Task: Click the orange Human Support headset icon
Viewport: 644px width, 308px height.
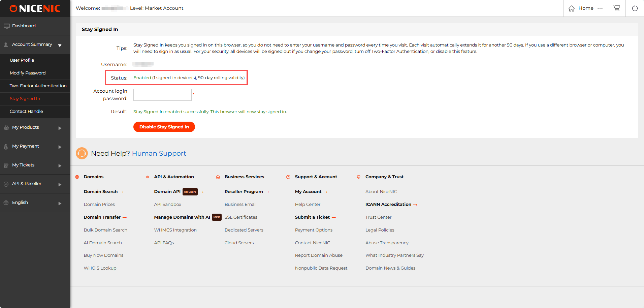Action: [82, 153]
